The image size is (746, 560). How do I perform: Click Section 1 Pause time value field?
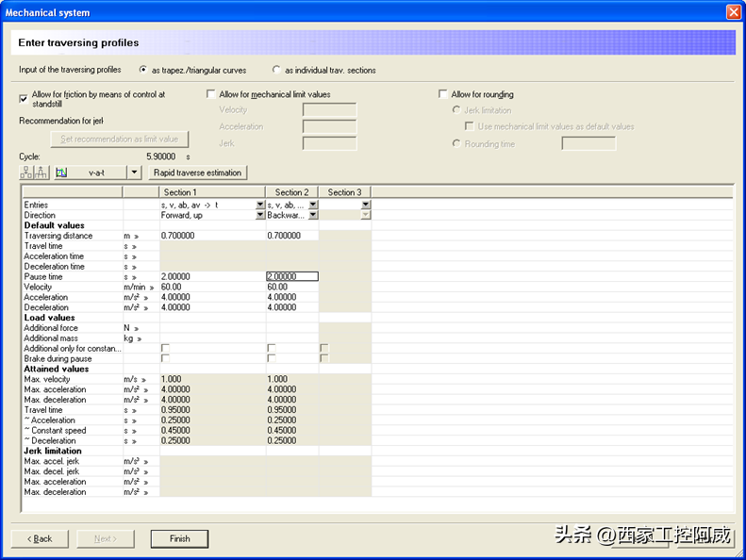[x=211, y=277]
